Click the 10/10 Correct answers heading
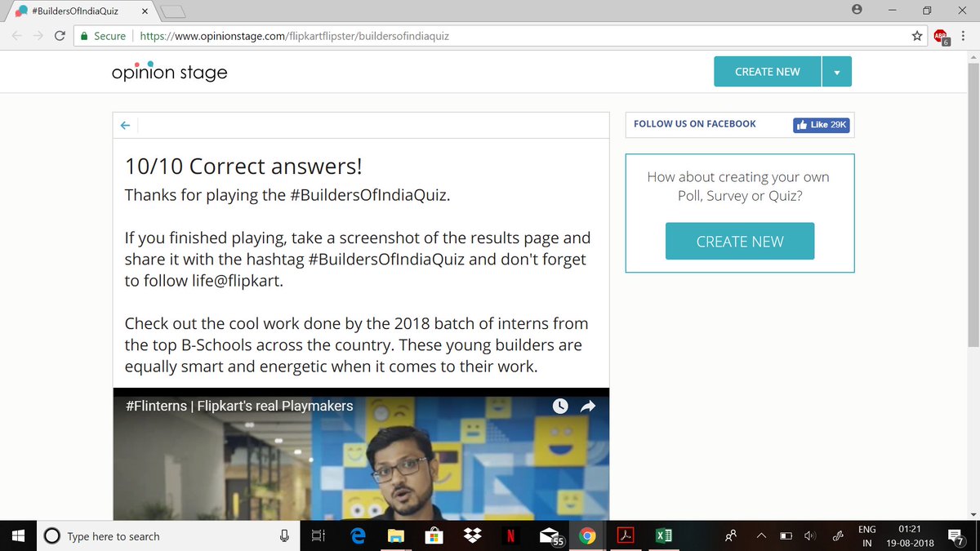The height and width of the screenshot is (551, 980). [x=243, y=167]
